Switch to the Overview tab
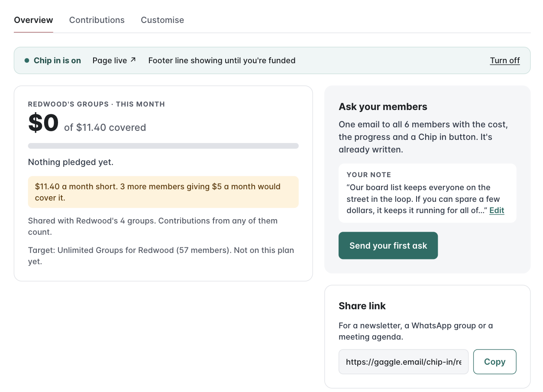 tap(33, 20)
